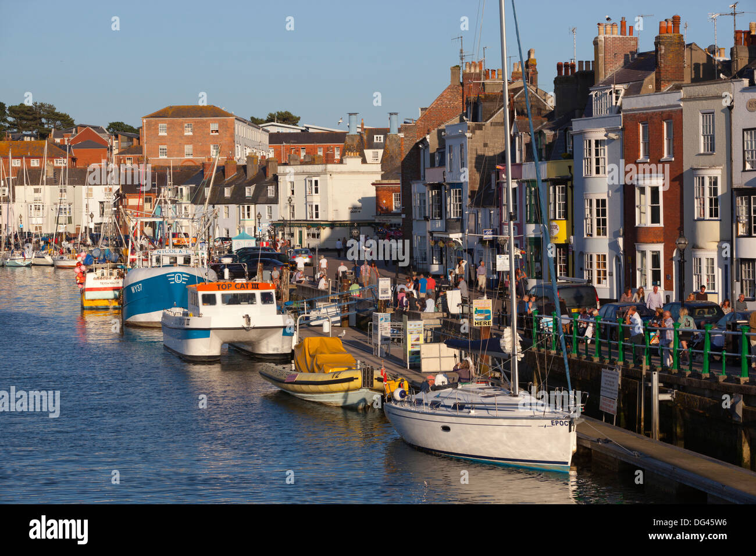Click the 'NICOLA-L' boat name
This screenshot has height=556, width=756.
pyautogui.click(x=172, y=252)
